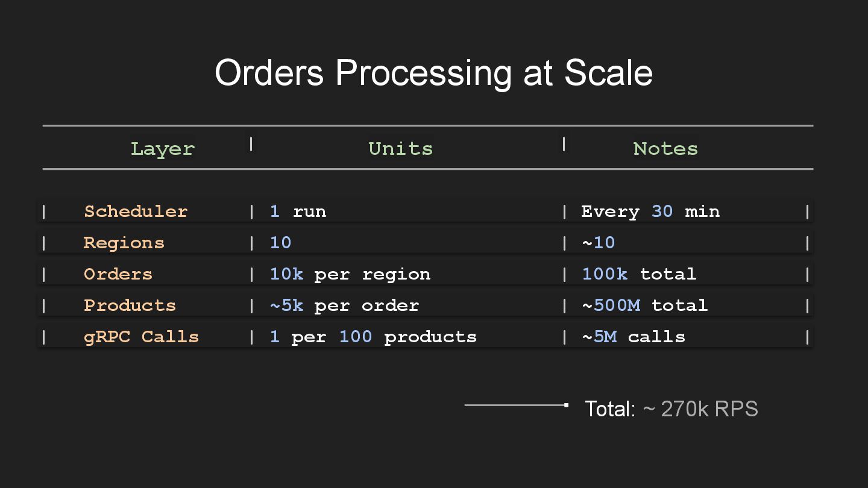Select the Notes column header

[665, 148]
